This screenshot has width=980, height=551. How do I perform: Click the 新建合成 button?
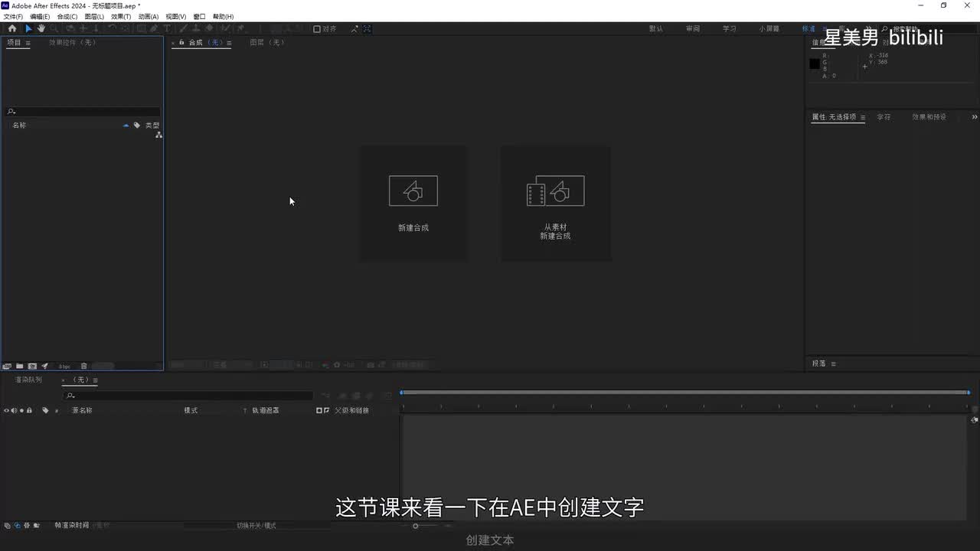coord(413,204)
